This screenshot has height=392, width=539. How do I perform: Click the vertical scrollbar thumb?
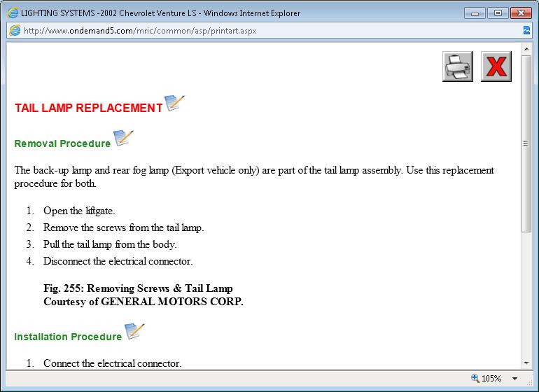(526, 143)
